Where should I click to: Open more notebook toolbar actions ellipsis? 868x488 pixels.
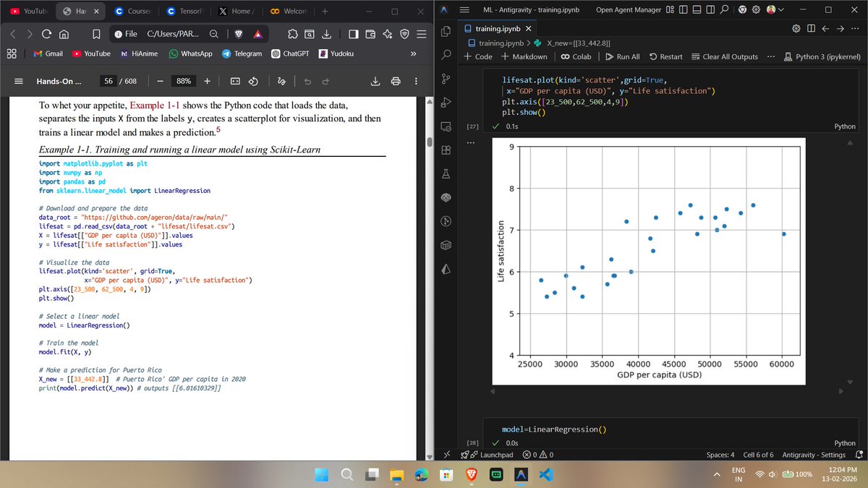tap(771, 56)
